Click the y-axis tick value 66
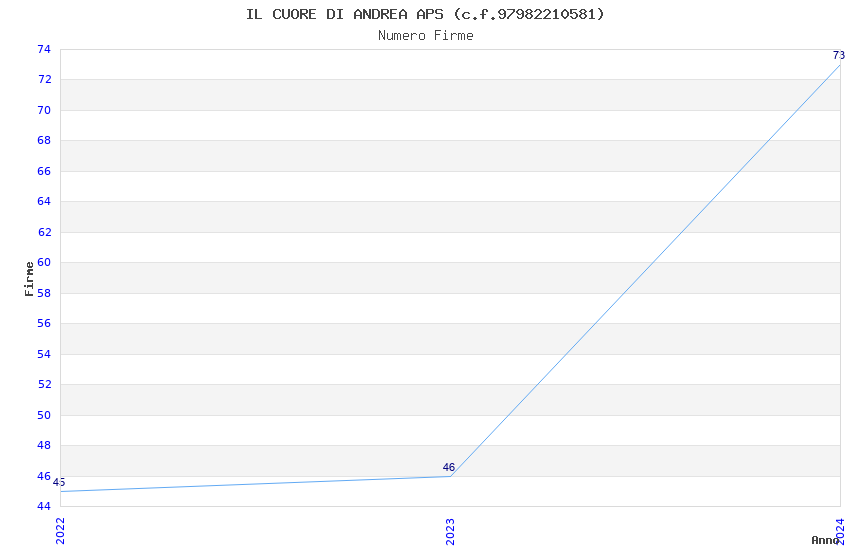 [44, 171]
